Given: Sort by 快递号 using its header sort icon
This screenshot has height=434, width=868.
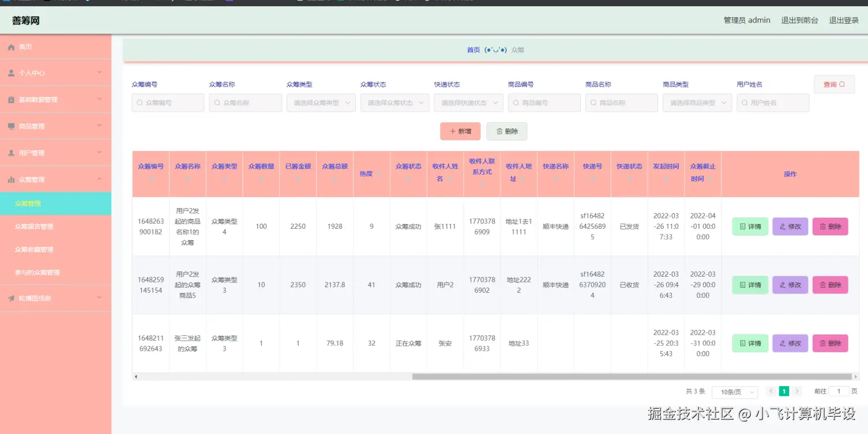Looking at the screenshot, I should point(592,179).
